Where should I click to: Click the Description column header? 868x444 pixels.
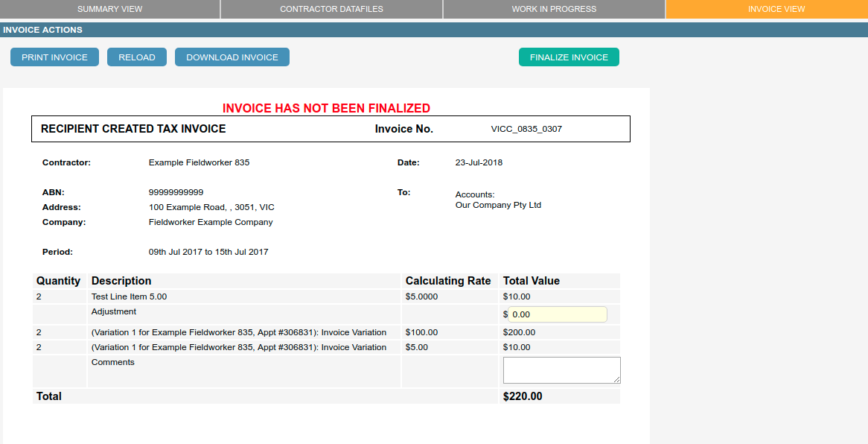tap(121, 281)
